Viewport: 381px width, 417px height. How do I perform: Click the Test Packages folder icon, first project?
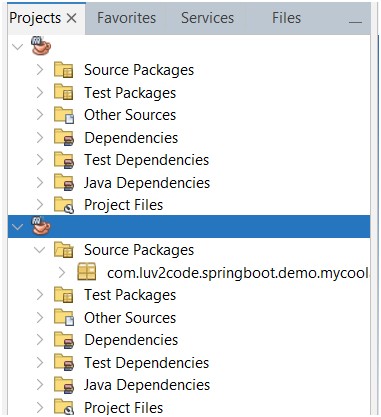point(63,92)
